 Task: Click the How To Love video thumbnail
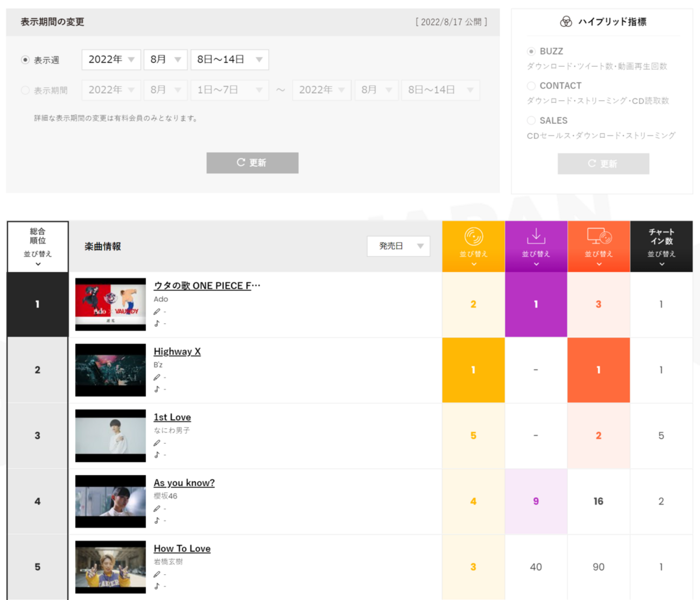click(110, 567)
